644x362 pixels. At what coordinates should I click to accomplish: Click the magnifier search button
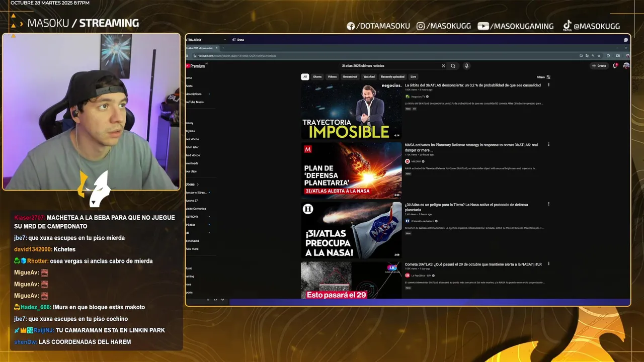[x=453, y=66]
